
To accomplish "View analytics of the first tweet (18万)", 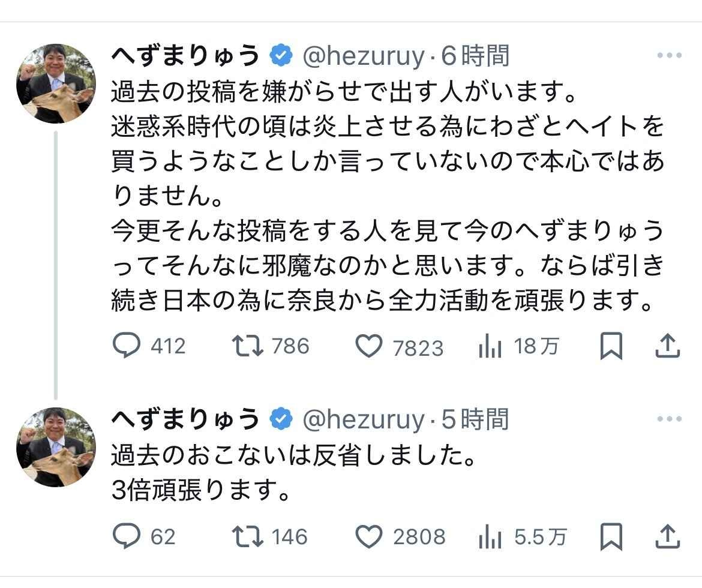I will 490,347.
